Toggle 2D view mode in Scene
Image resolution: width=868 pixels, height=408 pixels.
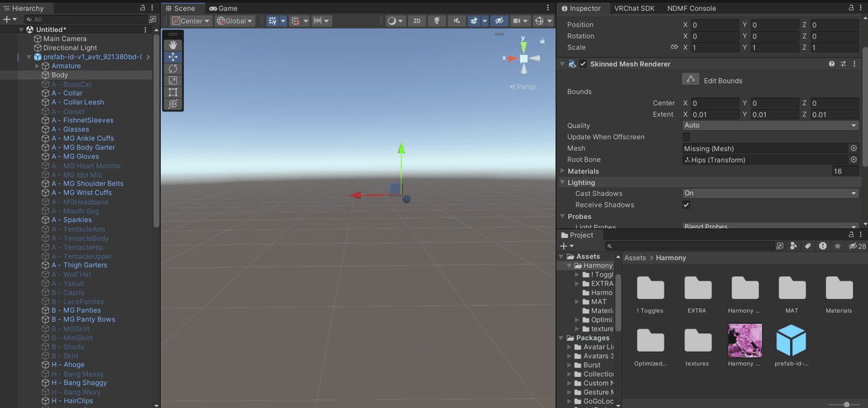pyautogui.click(x=417, y=21)
